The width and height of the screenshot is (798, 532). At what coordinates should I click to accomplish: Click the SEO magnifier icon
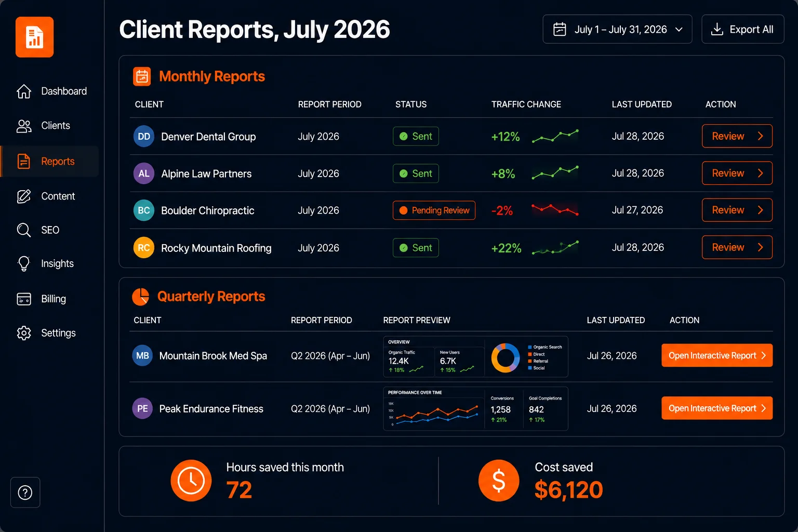(x=24, y=230)
